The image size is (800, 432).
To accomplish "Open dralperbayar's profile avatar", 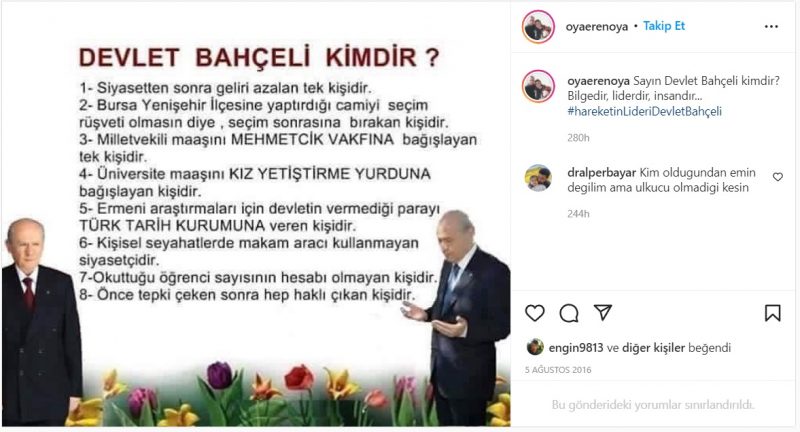I will click(x=538, y=177).
